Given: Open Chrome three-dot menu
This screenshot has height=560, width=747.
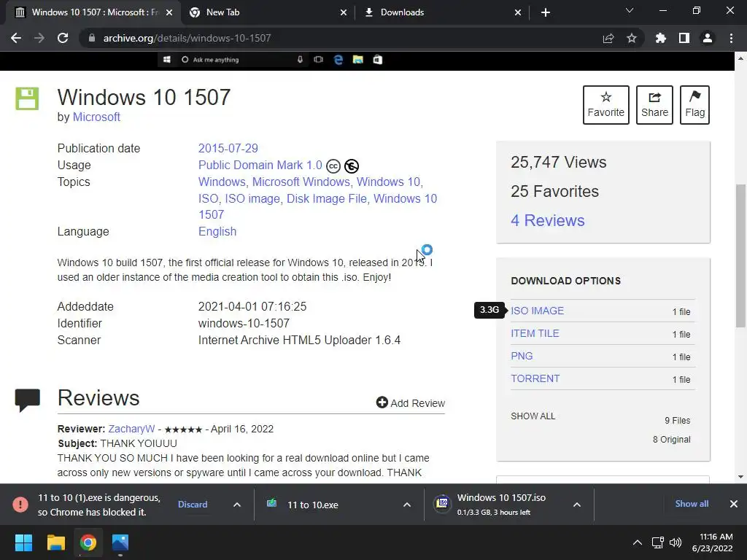Looking at the screenshot, I should [x=731, y=38].
